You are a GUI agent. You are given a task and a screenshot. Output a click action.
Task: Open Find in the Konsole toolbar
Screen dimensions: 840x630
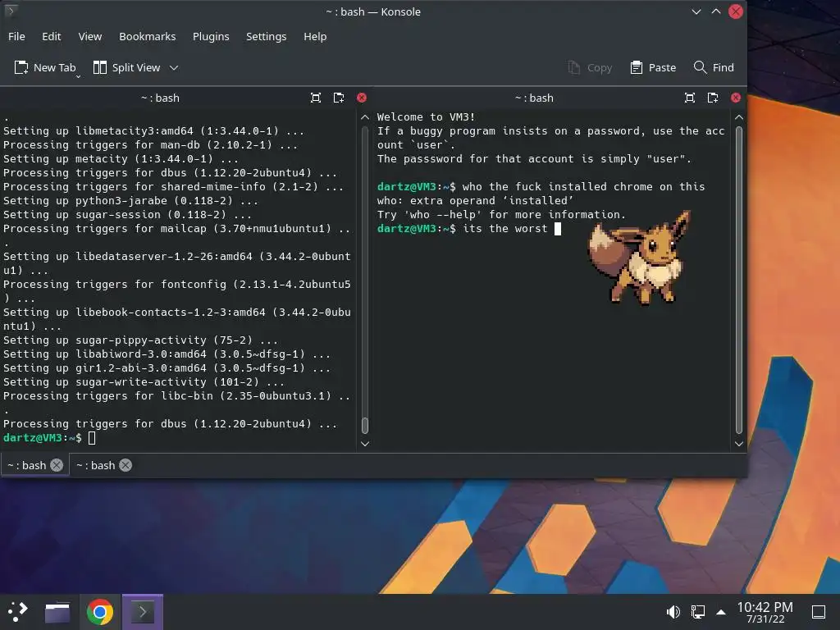pyautogui.click(x=714, y=67)
